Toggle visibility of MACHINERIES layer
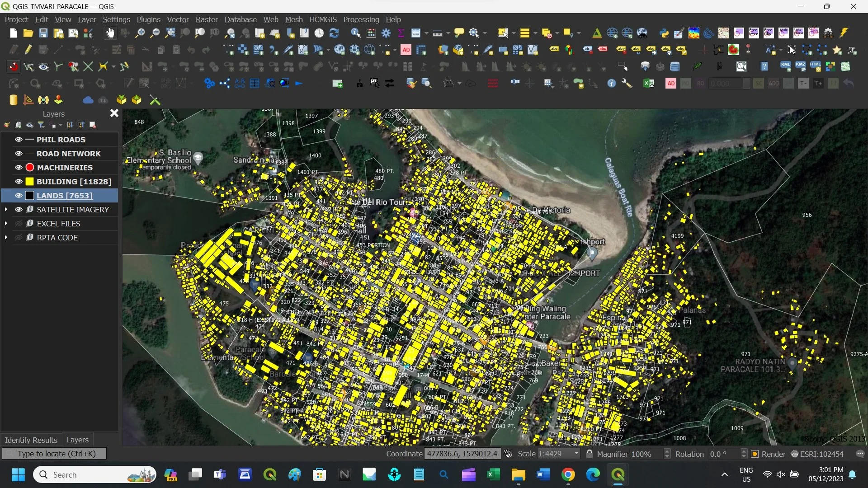Screen dimensions: 868x488 (19, 168)
